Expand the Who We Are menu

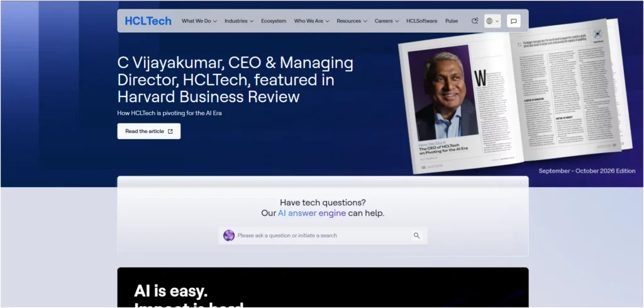pyautogui.click(x=311, y=21)
